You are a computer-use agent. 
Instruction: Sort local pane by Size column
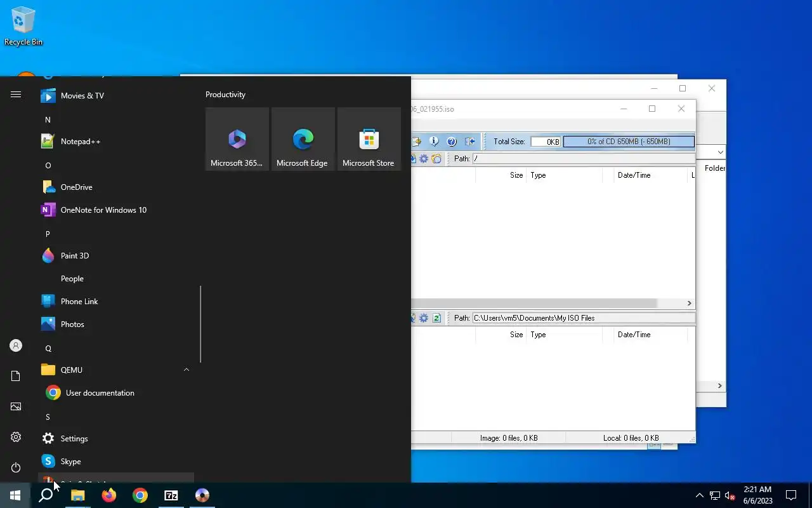click(501, 335)
